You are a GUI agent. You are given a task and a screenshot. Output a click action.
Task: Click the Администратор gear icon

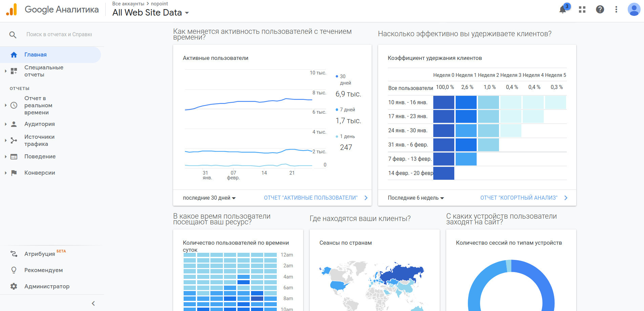point(14,286)
